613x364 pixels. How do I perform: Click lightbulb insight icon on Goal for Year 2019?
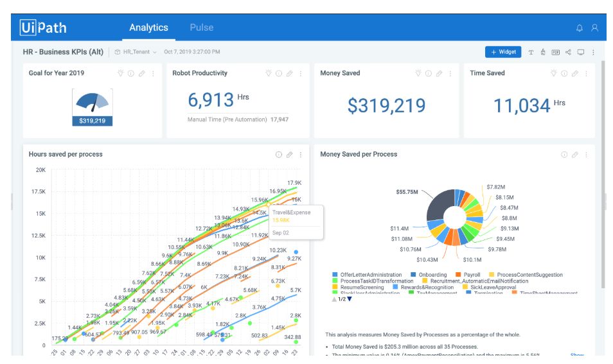[120, 73]
